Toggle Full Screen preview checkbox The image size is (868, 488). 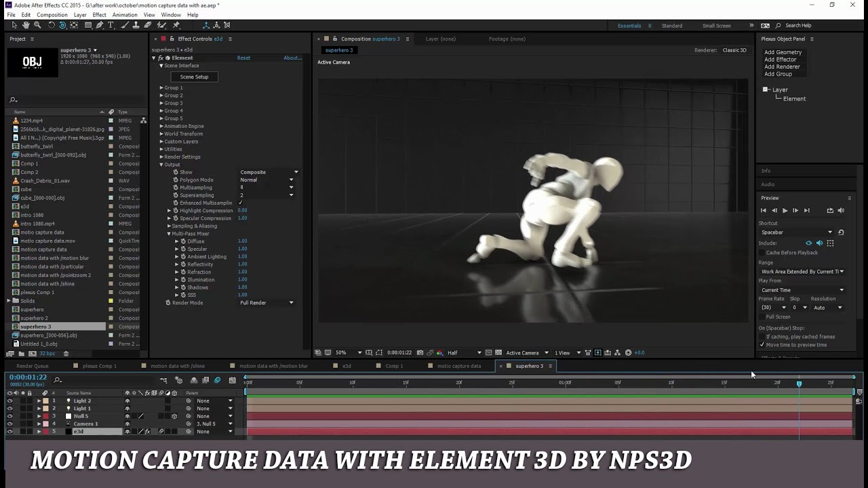point(762,317)
